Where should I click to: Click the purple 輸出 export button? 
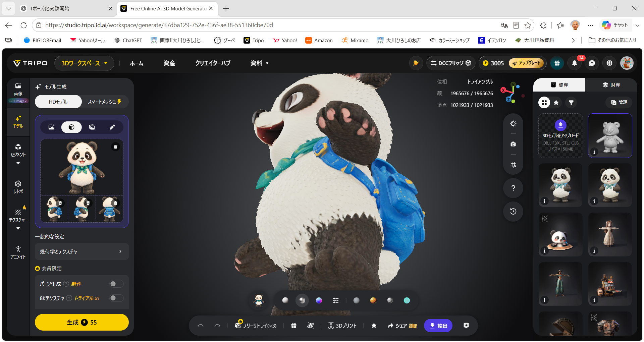[x=438, y=326]
